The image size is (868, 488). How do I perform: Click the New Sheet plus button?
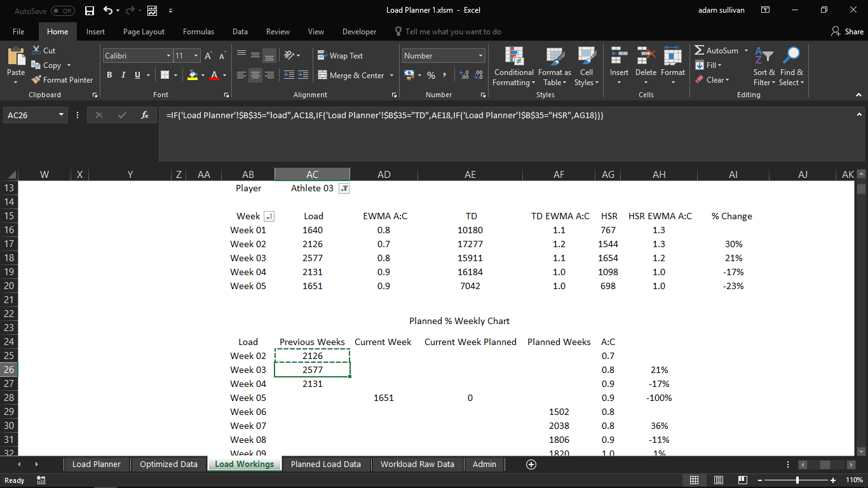pyautogui.click(x=531, y=464)
